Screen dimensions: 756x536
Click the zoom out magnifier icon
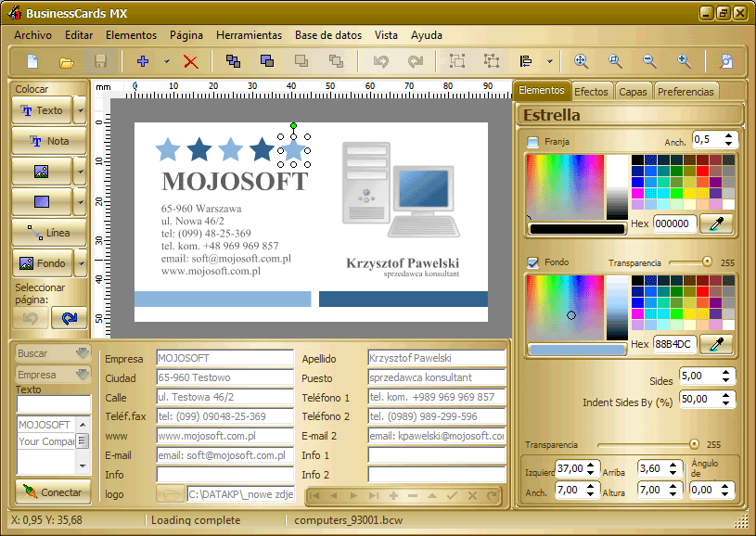point(649,61)
